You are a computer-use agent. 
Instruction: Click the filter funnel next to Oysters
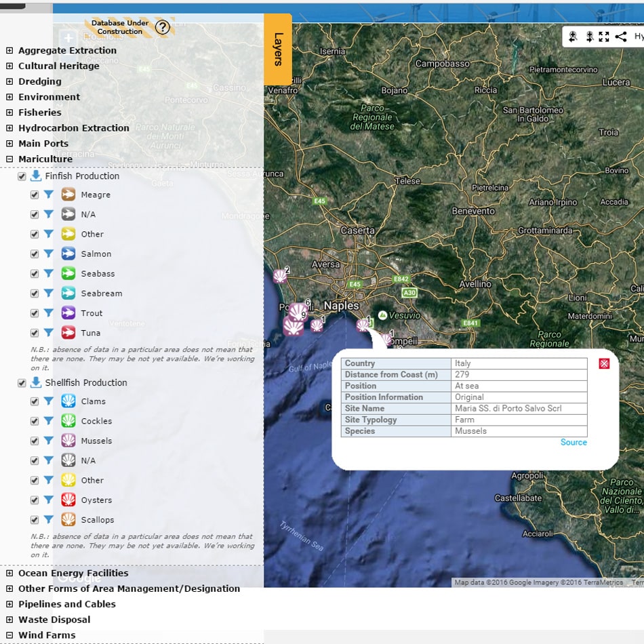coord(49,500)
